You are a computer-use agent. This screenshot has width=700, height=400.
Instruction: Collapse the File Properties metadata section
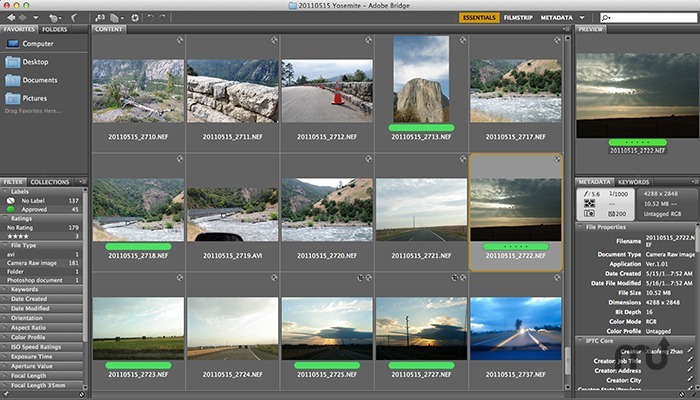580,227
